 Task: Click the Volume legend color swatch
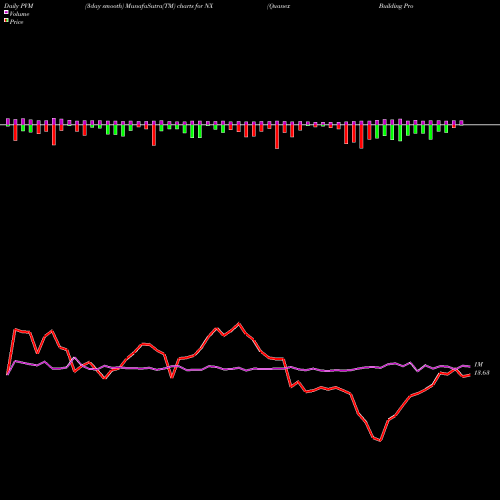(6, 12)
